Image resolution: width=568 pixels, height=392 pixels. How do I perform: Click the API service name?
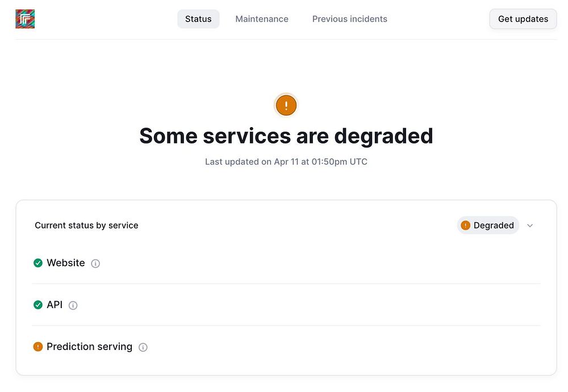coord(55,305)
